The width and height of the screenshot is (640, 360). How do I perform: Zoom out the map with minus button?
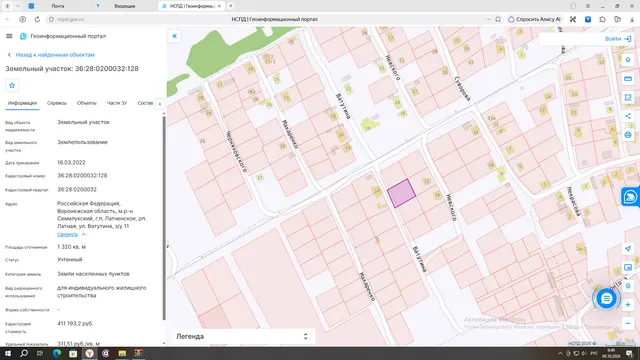tap(628, 324)
